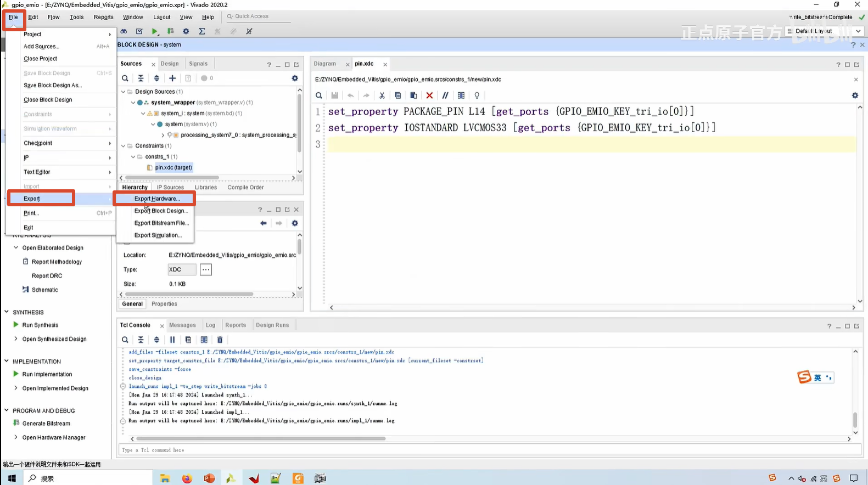Open the Tools menu in the menu bar
The image size is (868, 485).
[76, 17]
